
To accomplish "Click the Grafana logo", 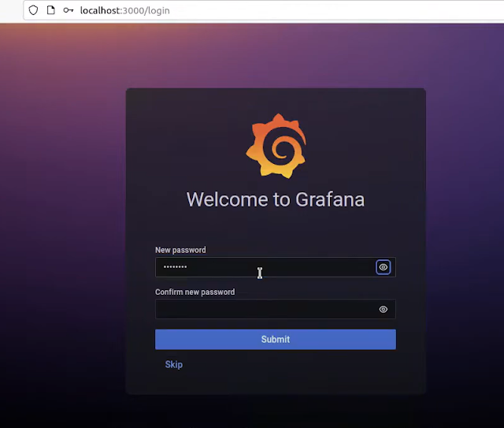I will pyautogui.click(x=276, y=146).
